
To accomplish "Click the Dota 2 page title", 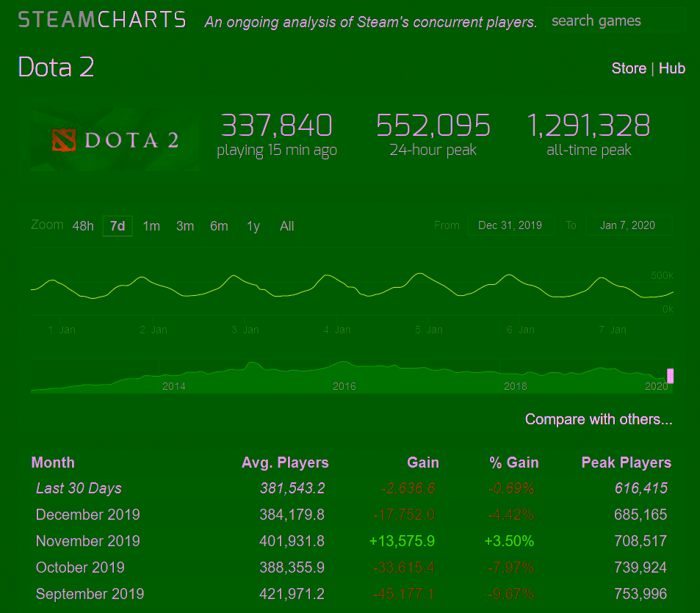I will click(x=57, y=68).
